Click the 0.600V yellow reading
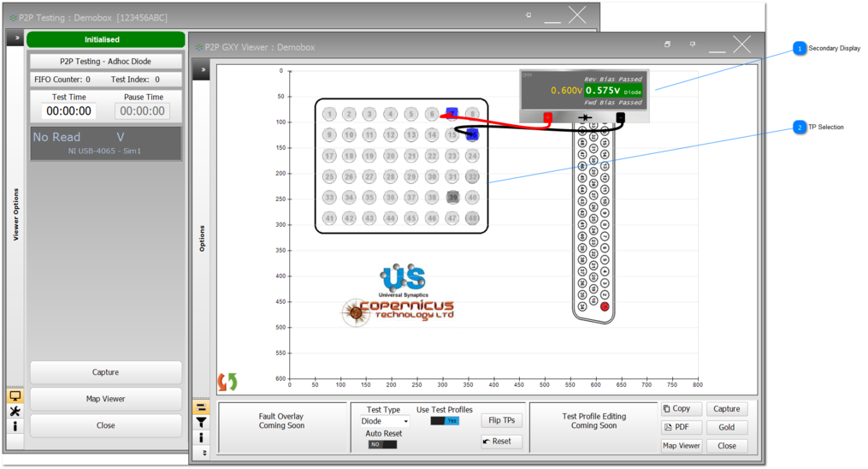The image size is (868, 469). pyautogui.click(x=566, y=90)
